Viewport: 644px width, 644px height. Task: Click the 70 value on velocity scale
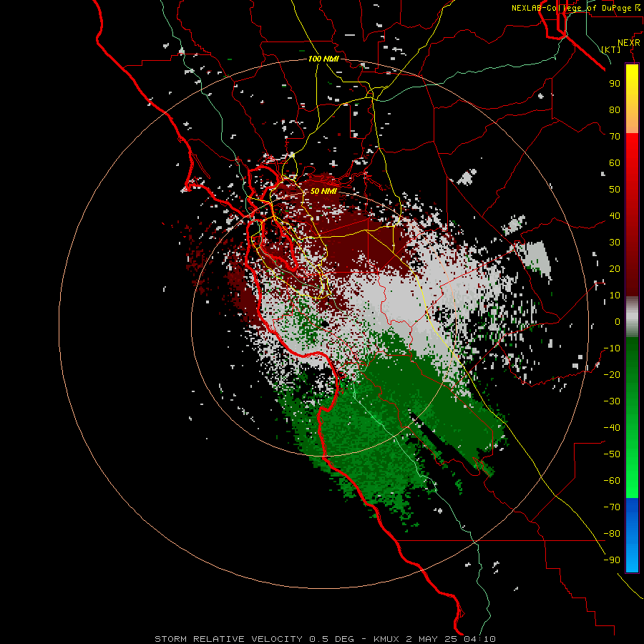[x=615, y=137]
